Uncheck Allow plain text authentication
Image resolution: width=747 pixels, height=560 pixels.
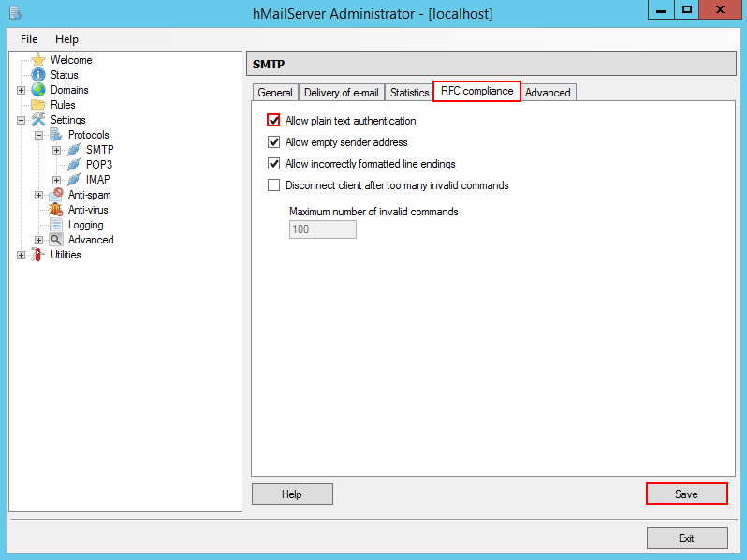pos(273,120)
